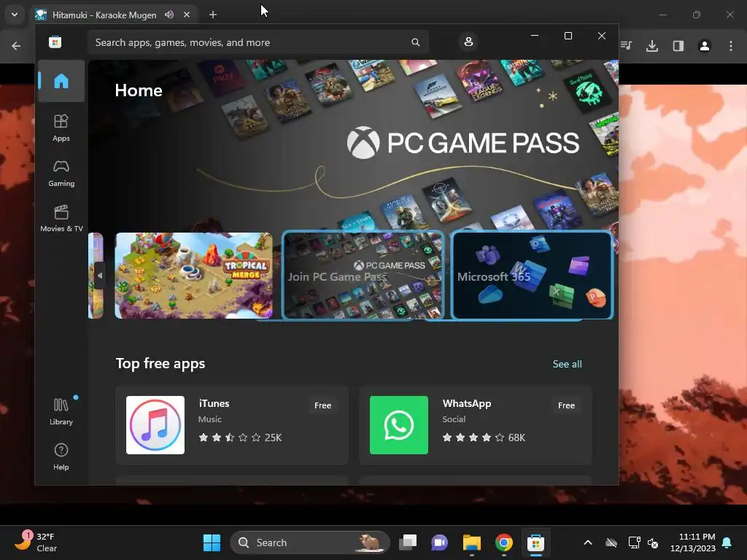The height and width of the screenshot is (560, 747).
Task: Open the Apps section in the sidebar
Action: pos(61,128)
